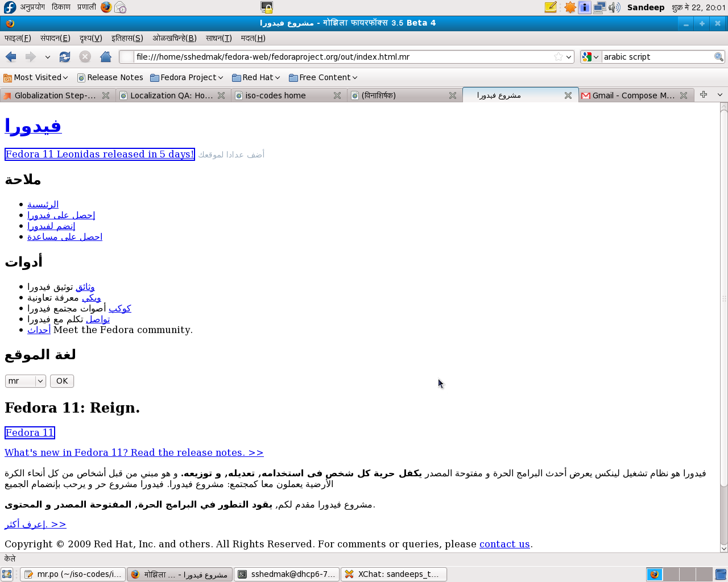
Task: Click the OK language button
Action: pos(62,381)
